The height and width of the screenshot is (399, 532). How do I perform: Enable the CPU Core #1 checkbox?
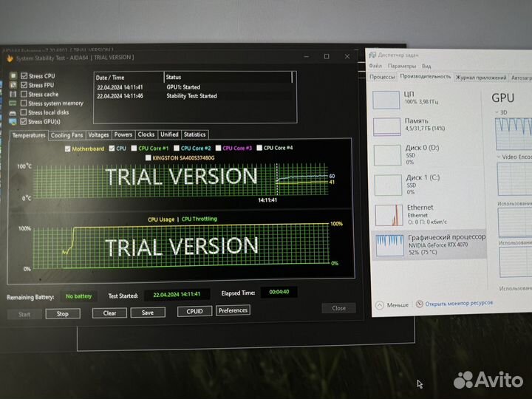[x=134, y=149]
